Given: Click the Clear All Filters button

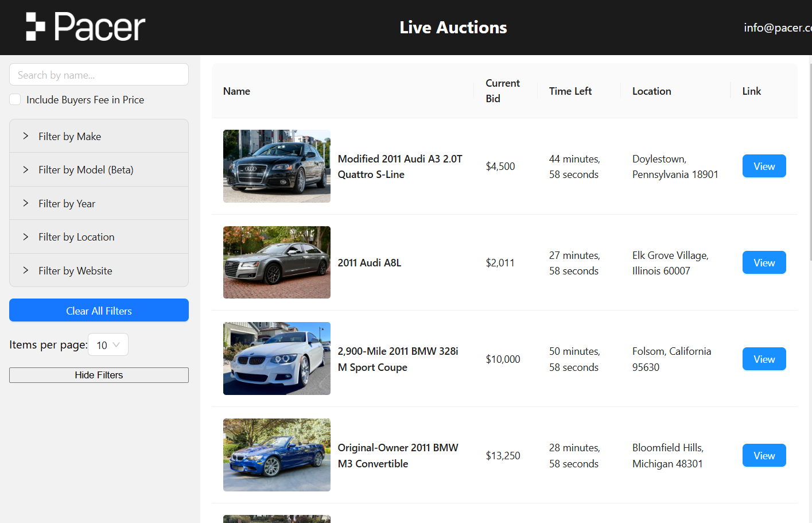Looking at the screenshot, I should [x=99, y=311].
